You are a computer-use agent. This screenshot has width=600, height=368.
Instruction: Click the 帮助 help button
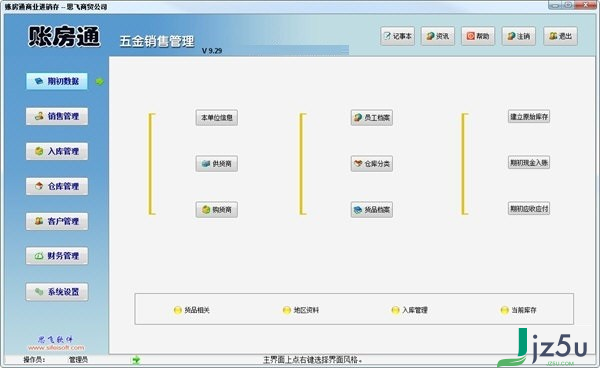[x=478, y=36]
